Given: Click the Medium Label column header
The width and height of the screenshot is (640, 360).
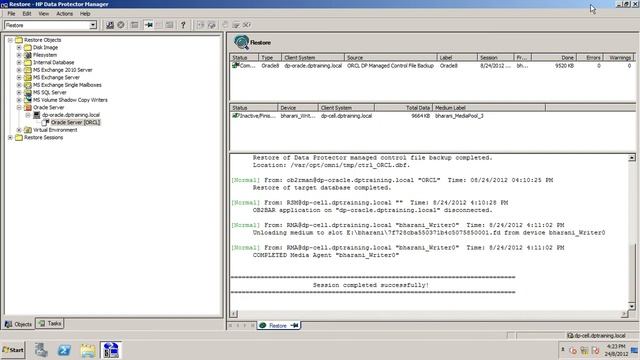Looking at the screenshot, I should point(489,108).
